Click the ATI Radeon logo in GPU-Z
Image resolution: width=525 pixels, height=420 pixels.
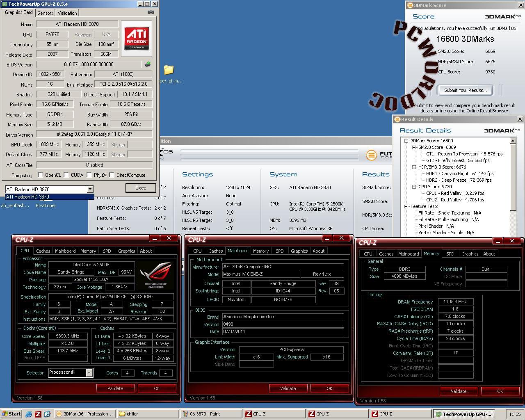137,39
